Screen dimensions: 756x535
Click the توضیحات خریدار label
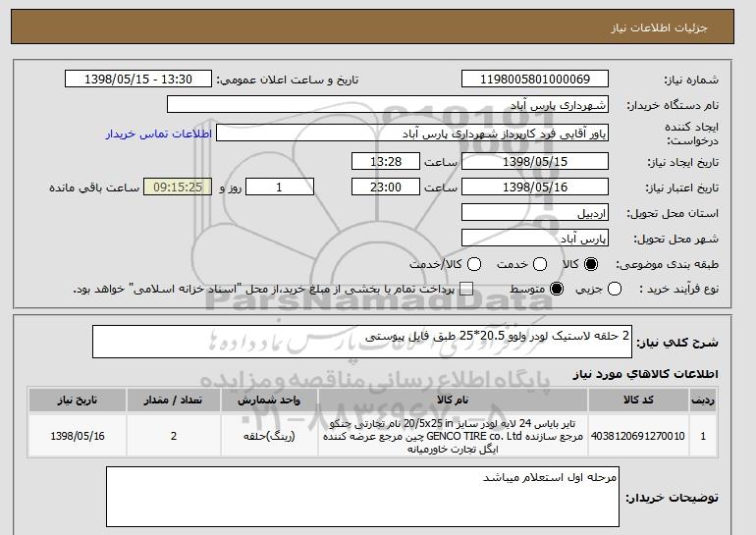click(x=673, y=498)
